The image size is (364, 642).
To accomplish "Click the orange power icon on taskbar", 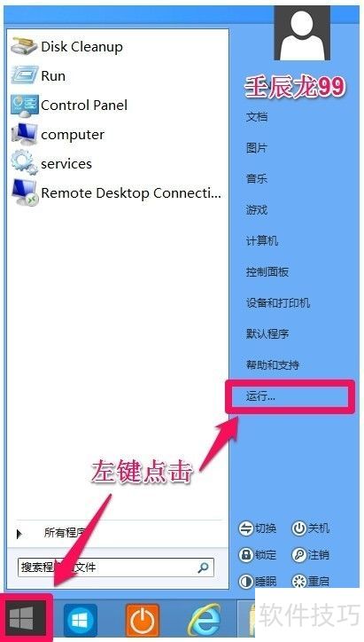I will pos(142,621).
